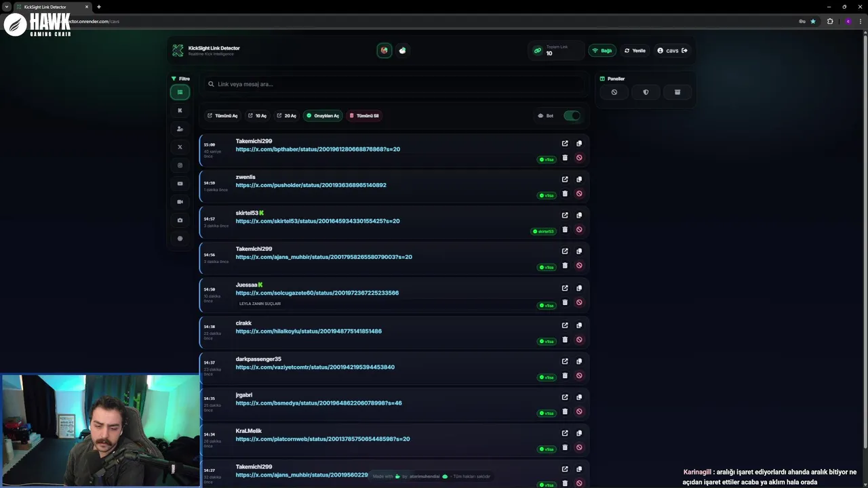Filter links by YouTube icon

(x=180, y=184)
